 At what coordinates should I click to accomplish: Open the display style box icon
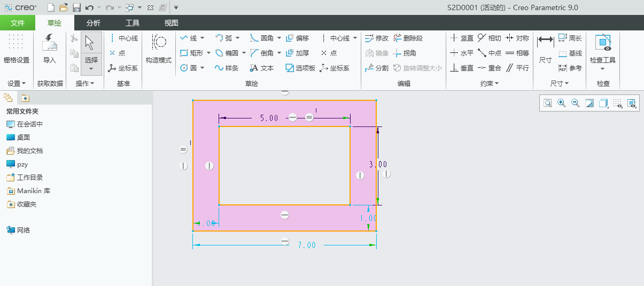(603, 104)
